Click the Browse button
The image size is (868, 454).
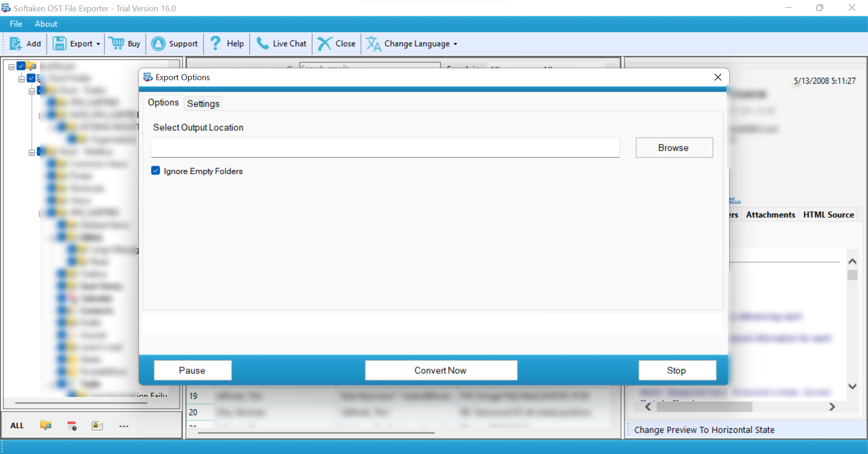click(674, 148)
